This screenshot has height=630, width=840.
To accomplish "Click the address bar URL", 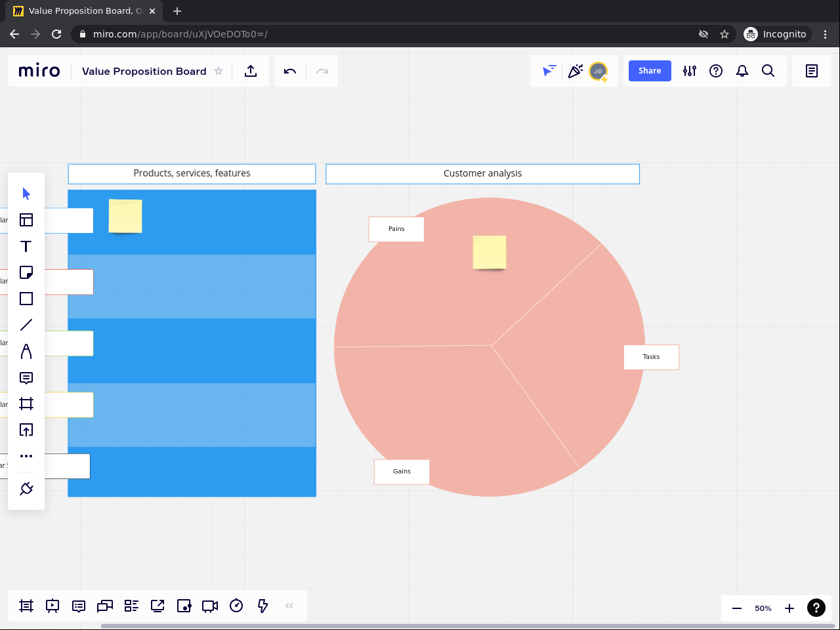I will click(x=180, y=34).
